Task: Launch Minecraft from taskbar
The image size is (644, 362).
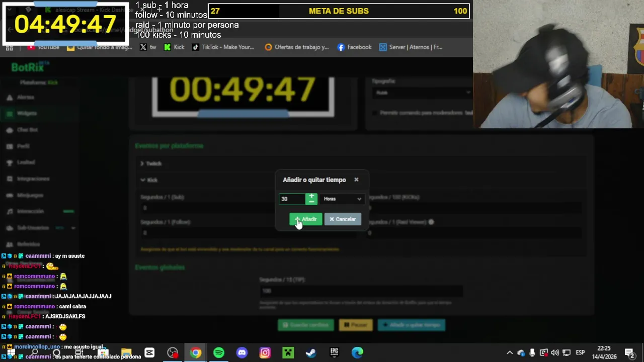Action: click(x=288, y=353)
